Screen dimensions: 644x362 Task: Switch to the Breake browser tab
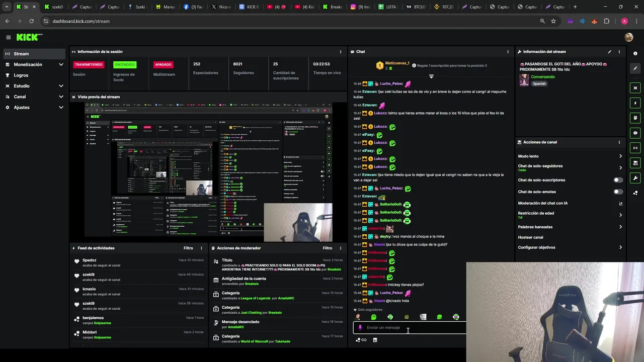(x=333, y=7)
